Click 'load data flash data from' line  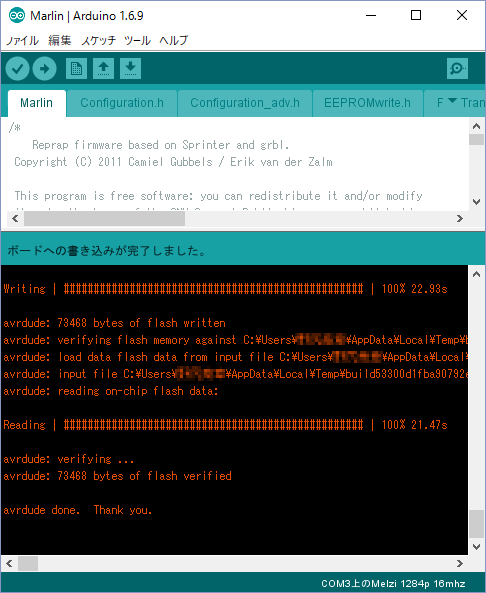pyautogui.click(x=235, y=357)
